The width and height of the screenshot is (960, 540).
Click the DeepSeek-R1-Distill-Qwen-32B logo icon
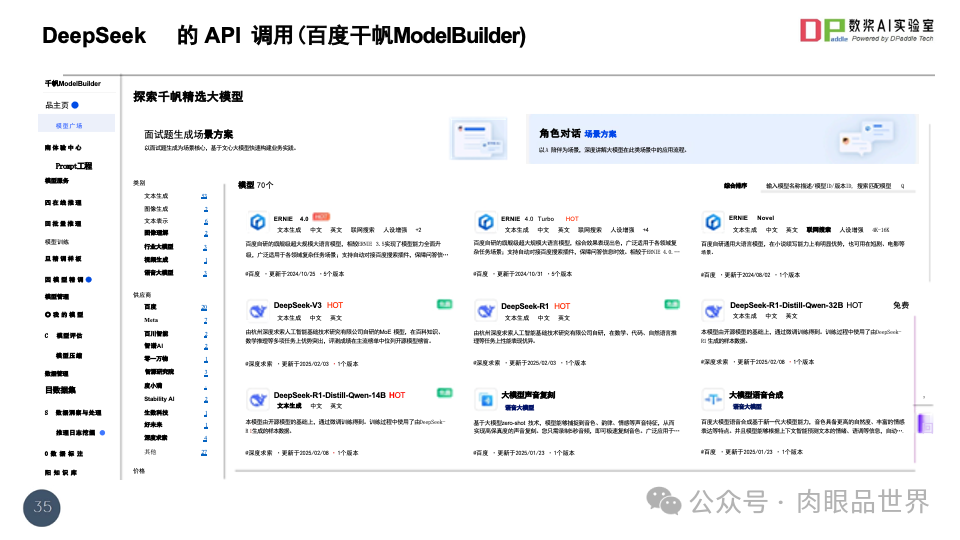coord(713,310)
